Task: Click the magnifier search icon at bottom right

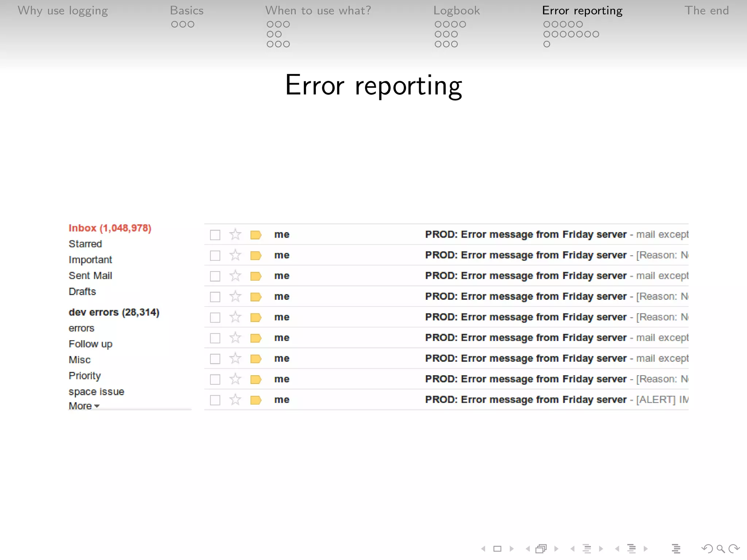Action: coord(720,549)
